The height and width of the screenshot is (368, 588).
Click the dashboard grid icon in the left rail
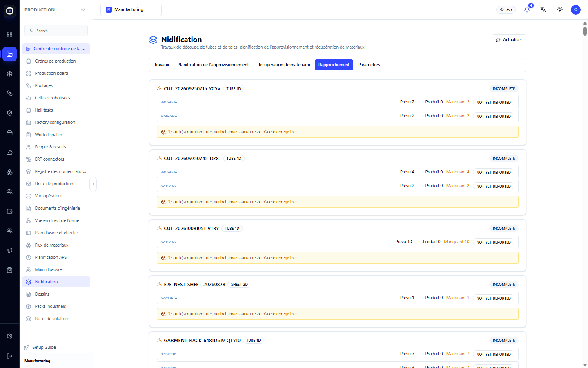(x=9, y=35)
